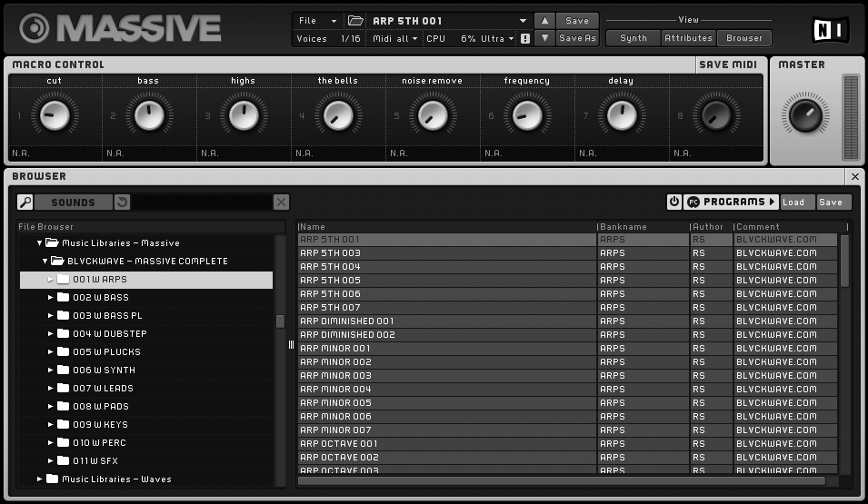Click the refresh icon beside Sounds
This screenshot has width=868, height=504.
click(123, 203)
